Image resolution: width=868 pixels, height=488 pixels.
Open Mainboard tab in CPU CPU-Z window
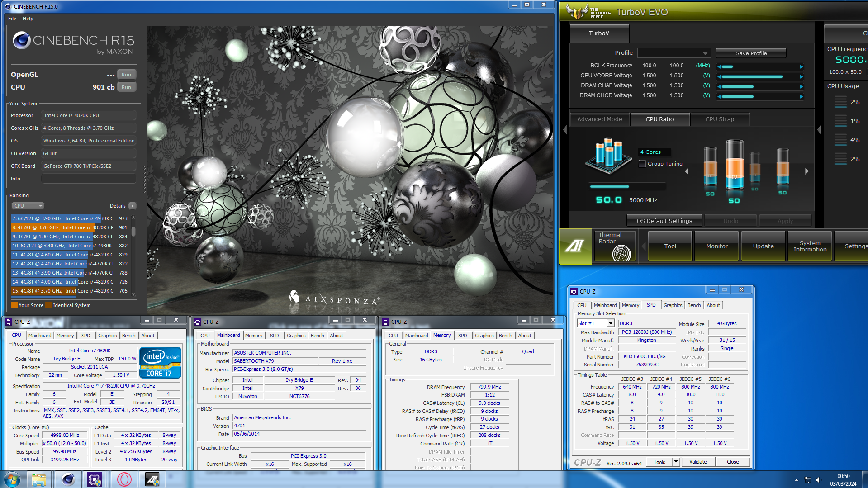click(40, 336)
